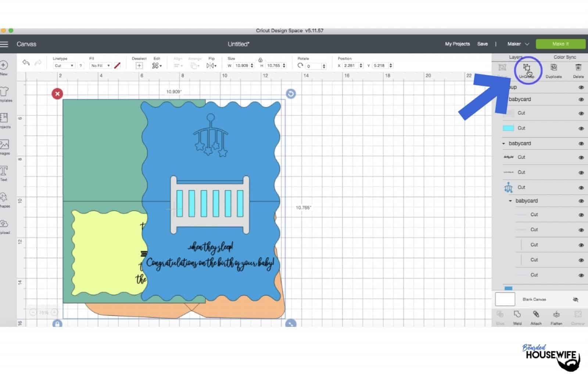This screenshot has width=588, height=374.
Task: Switch to the Color Sync tab
Action: click(x=564, y=57)
